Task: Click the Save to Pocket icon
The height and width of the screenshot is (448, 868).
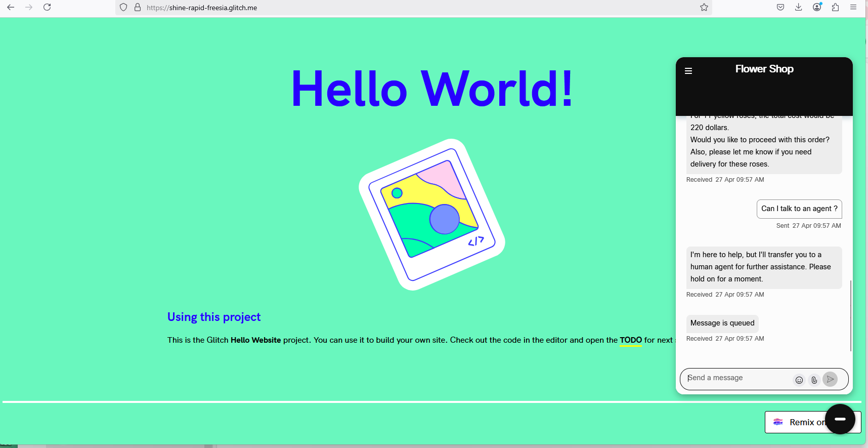Action: 780,7
